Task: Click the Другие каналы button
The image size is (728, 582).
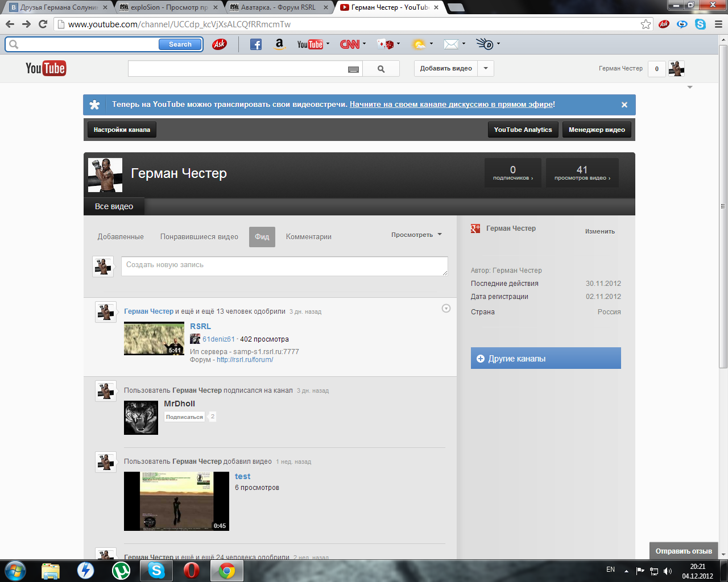Action: pyautogui.click(x=546, y=359)
